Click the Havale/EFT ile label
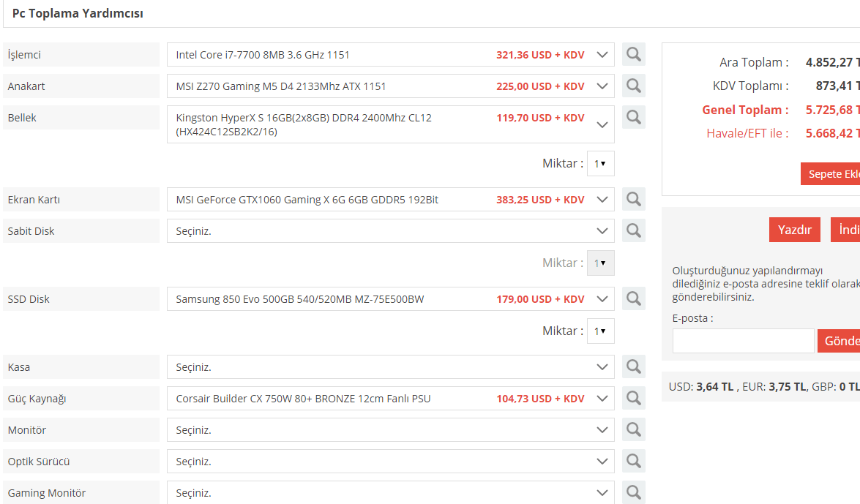 tap(747, 133)
